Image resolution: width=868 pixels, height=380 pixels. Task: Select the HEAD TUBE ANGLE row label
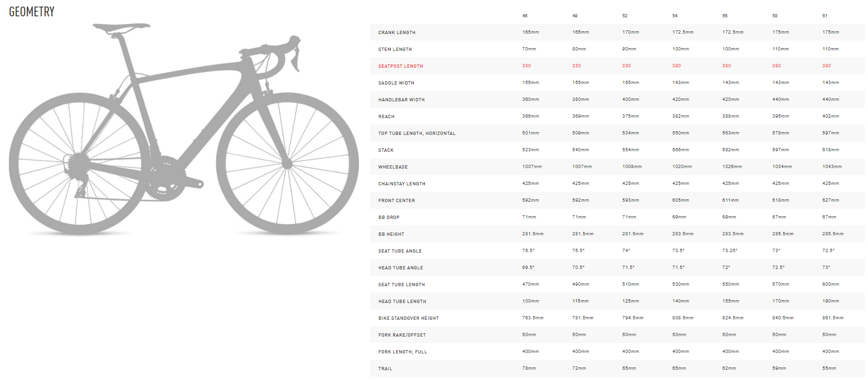click(x=400, y=268)
